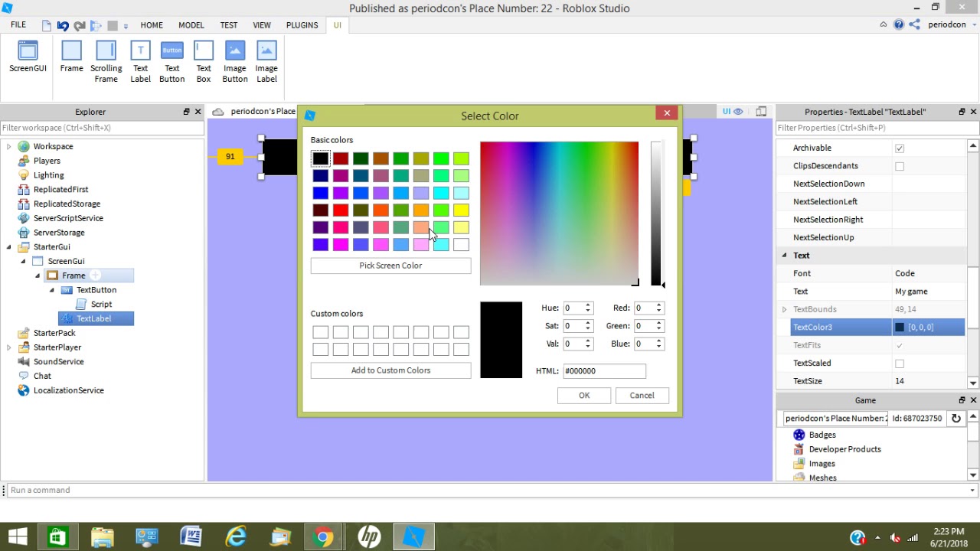Click the color spectrum field
The height and width of the screenshot is (551, 980).
click(559, 214)
